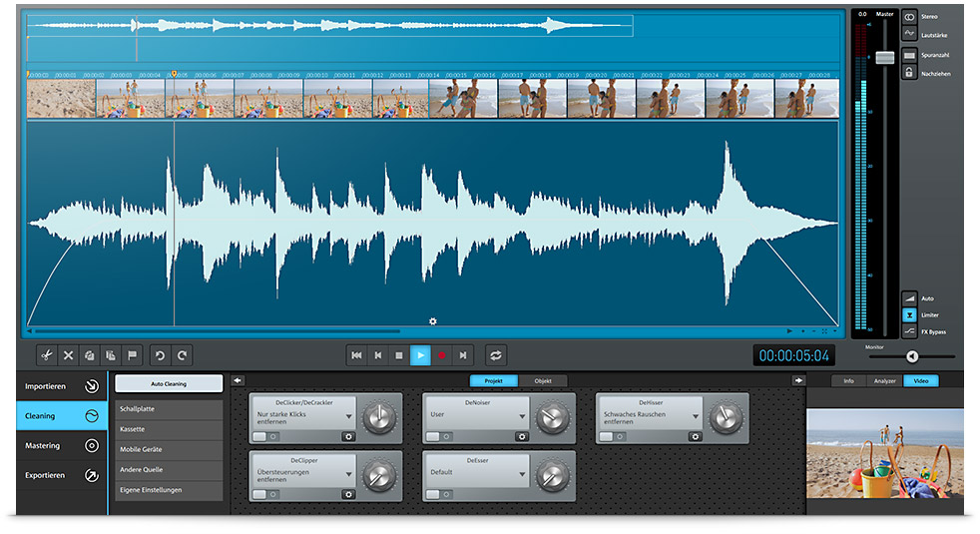Enable the Auto volume button
Screen dimensions: 980x534
909,298
